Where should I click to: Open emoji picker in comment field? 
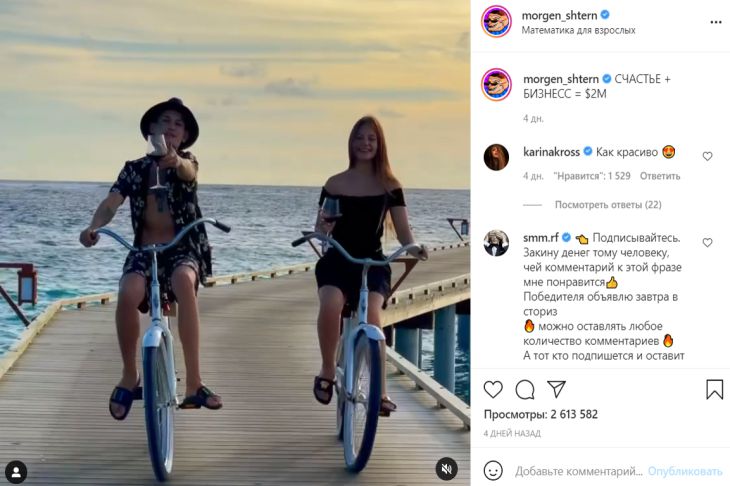pos(493,470)
